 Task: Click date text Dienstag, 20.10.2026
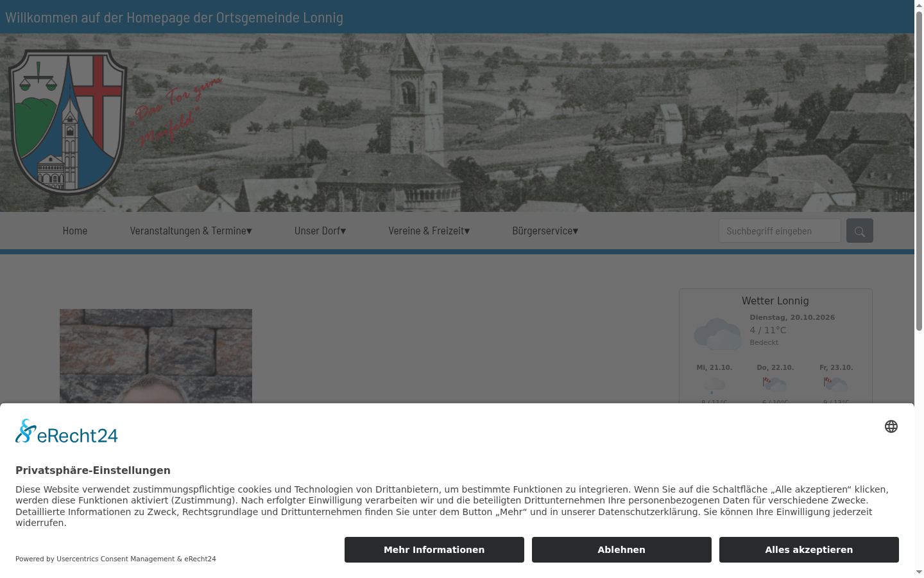[x=792, y=317]
